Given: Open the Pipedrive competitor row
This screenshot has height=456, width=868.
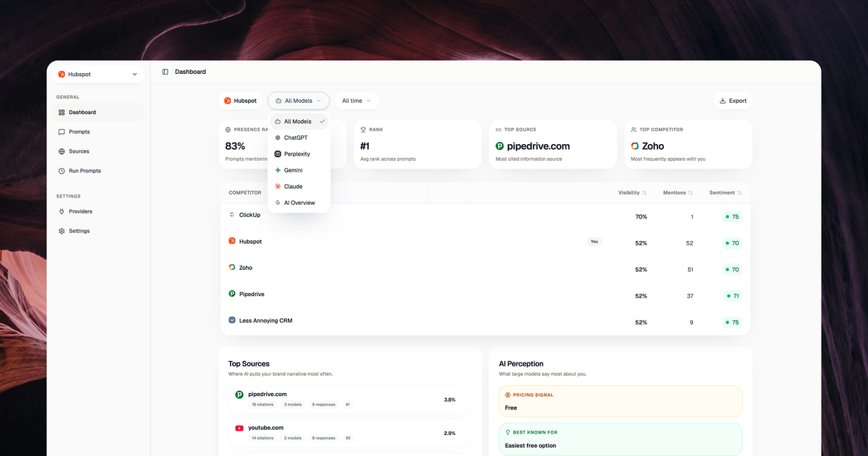Looking at the screenshot, I should click(x=485, y=295).
